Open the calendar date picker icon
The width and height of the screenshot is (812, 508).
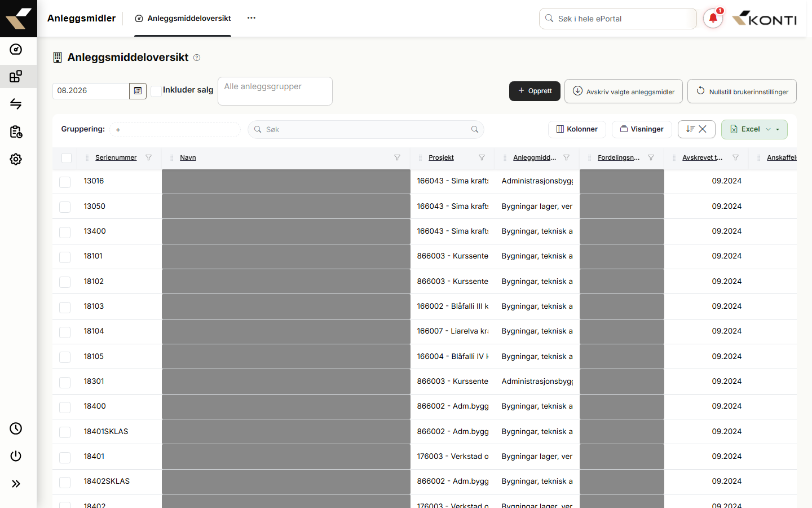[138, 91]
